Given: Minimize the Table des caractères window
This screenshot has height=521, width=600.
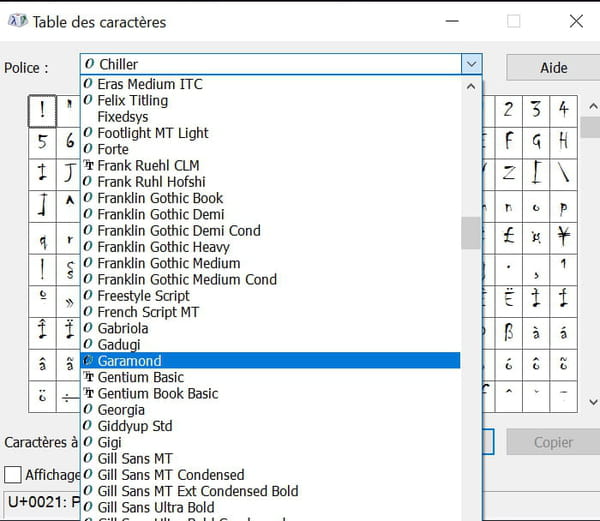Looking at the screenshot, I should click(452, 21).
